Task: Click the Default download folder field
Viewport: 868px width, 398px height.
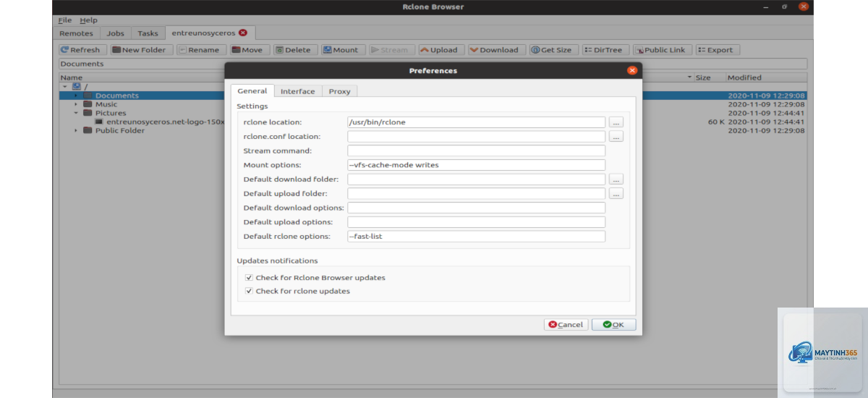Action: tap(476, 179)
